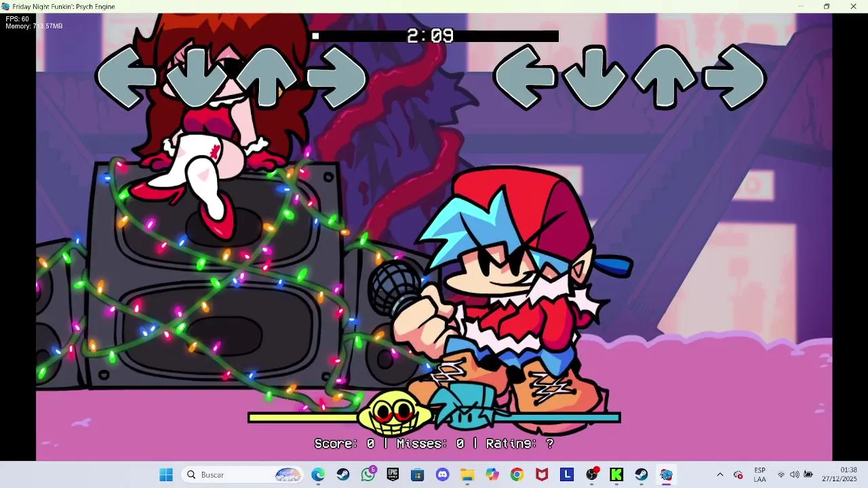
Task: Open McAfee from the taskbar
Action: tap(542, 474)
